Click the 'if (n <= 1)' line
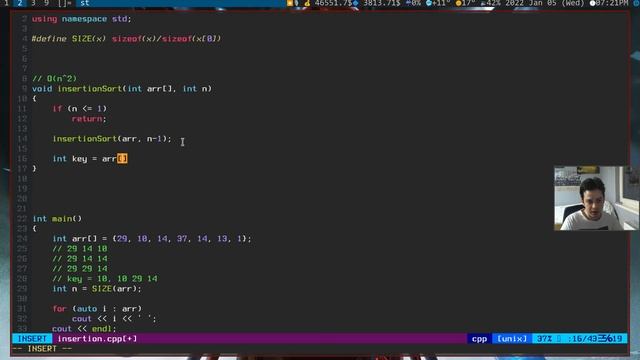 [80, 109]
